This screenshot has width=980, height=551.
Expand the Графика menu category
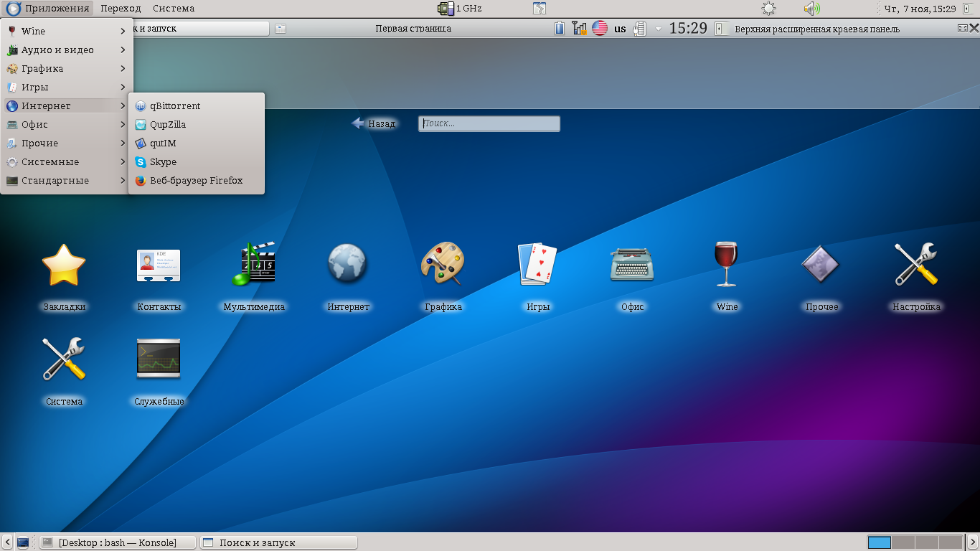coord(65,68)
